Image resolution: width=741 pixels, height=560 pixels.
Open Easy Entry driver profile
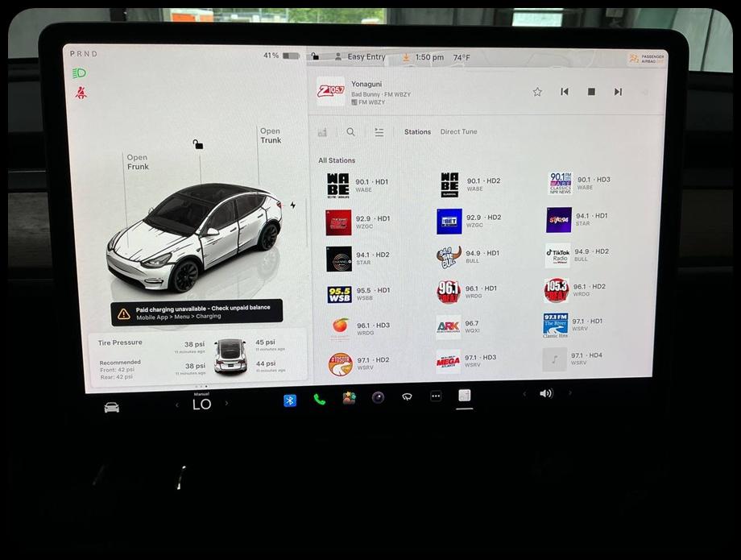pyautogui.click(x=361, y=56)
